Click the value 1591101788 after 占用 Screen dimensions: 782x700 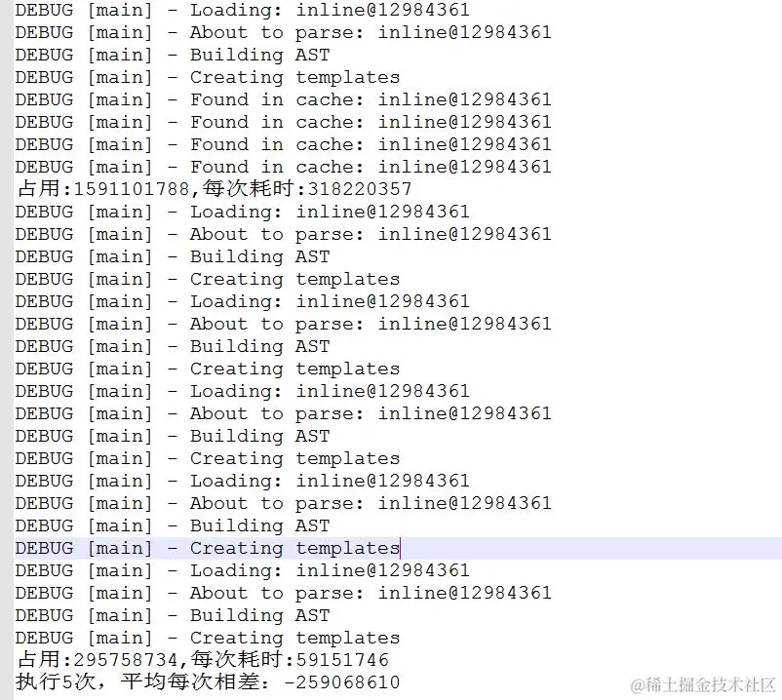tap(132, 189)
